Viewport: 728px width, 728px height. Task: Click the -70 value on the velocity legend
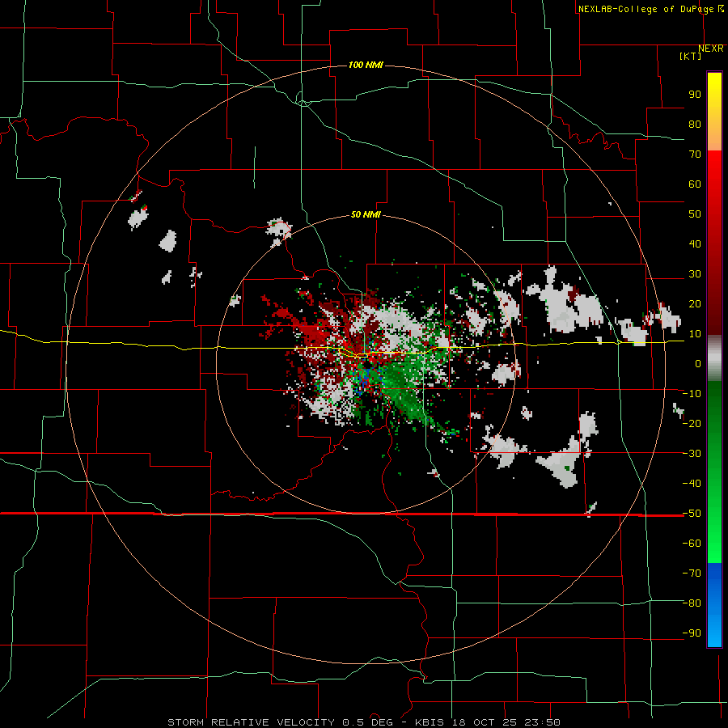(x=692, y=574)
